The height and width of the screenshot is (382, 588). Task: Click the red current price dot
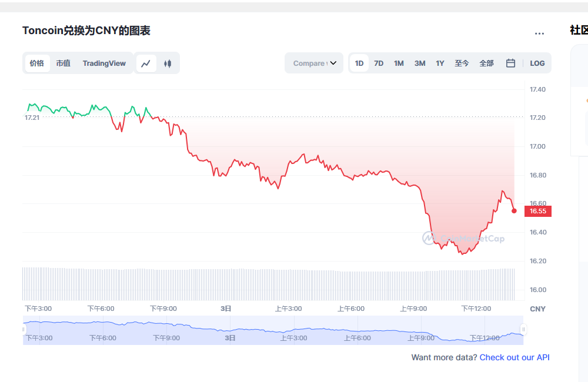514,211
